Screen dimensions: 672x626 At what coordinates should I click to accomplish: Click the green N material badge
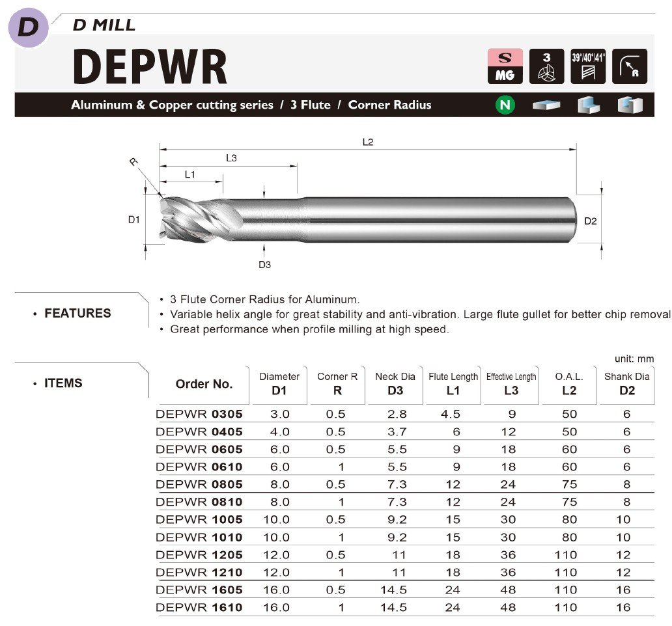(505, 105)
